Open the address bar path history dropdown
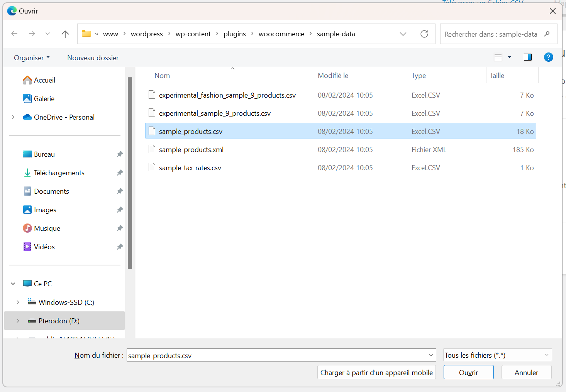566x392 pixels. 403,34
